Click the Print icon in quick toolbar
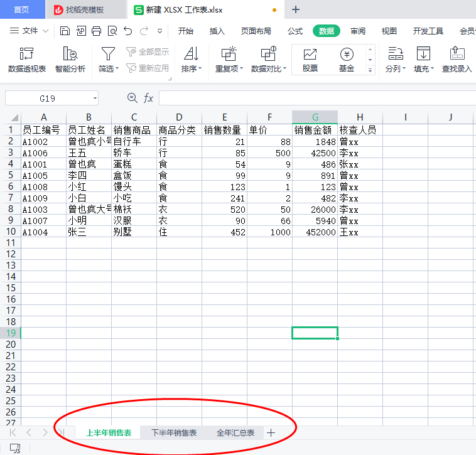This screenshot has width=476, height=455. pos(97,31)
